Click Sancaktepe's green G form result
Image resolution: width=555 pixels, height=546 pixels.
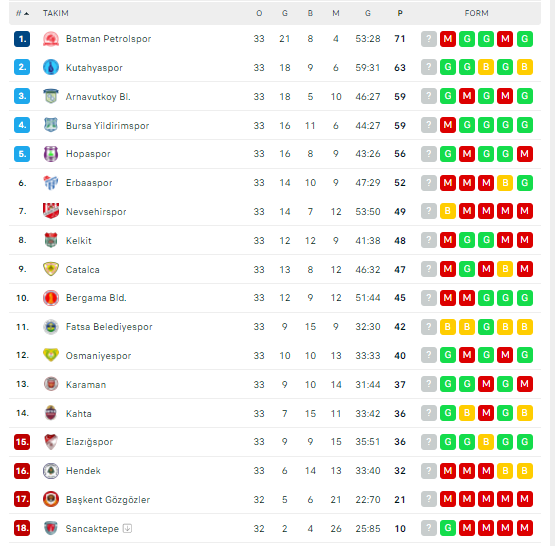coord(448,528)
